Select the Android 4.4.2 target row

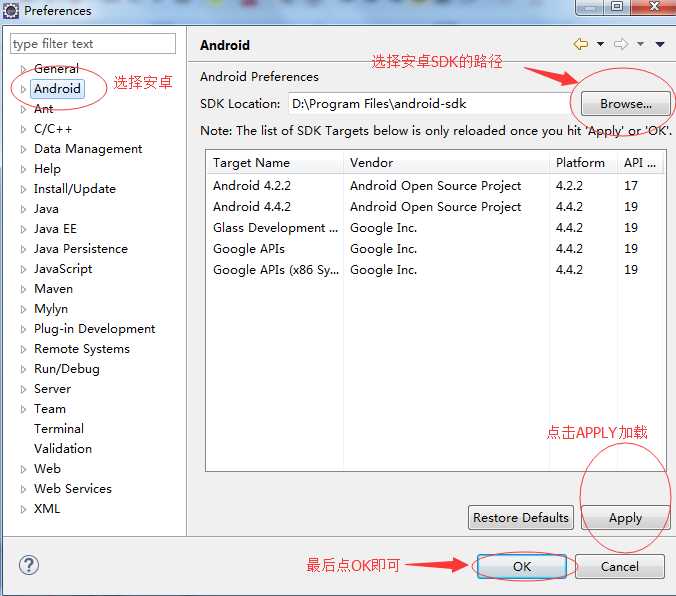pyautogui.click(x=436, y=207)
